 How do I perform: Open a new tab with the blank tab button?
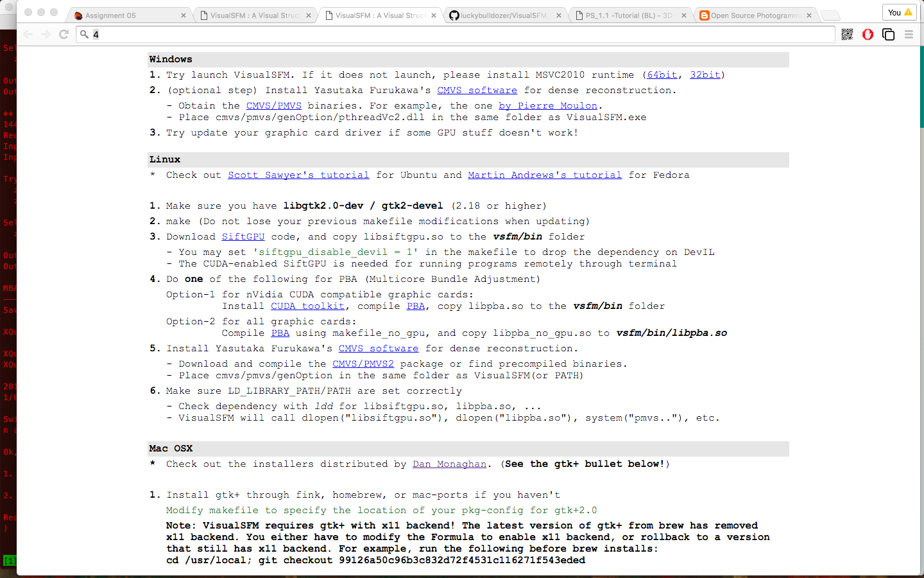click(x=830, y=15)
